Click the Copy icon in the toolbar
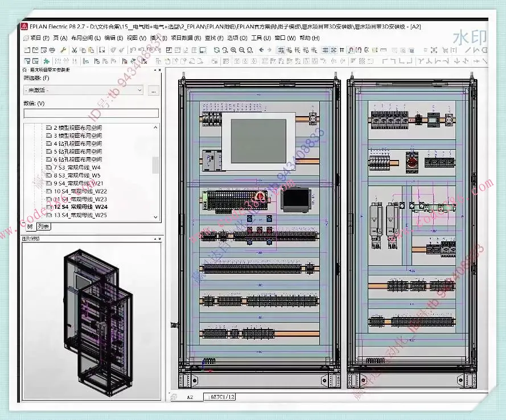Screen dimensions: 506x420 coord(83,50)
